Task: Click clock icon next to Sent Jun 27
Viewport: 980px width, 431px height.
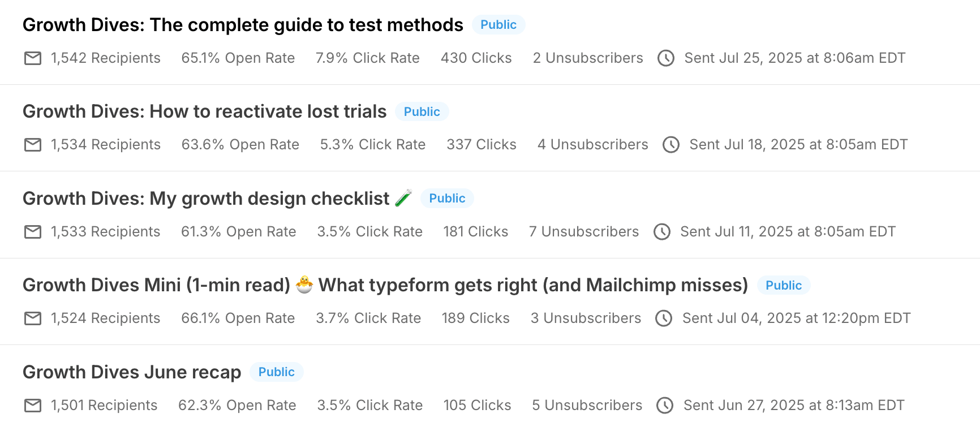Action: [665, 406]
